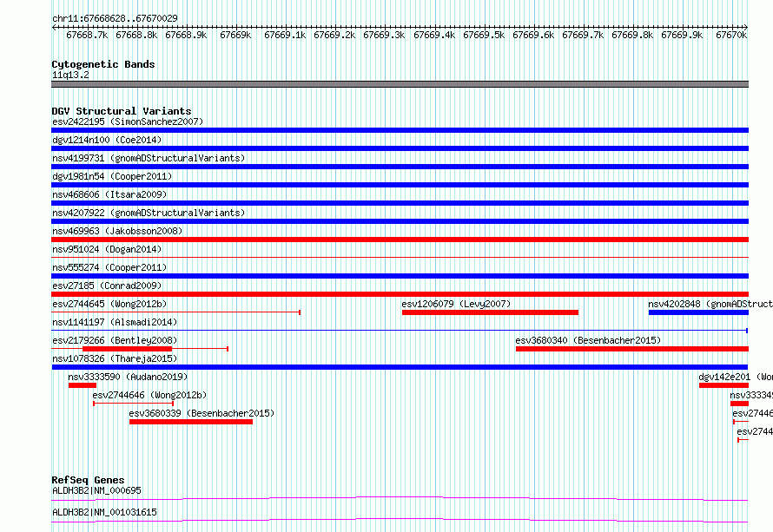Click the nsv1078326 (Thareja2015) label
773x532 pixels.
[115, 358]
